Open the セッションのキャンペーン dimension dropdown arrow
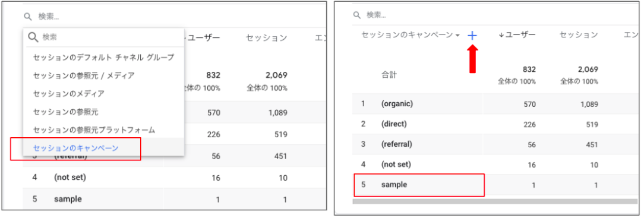 (457, 36)
